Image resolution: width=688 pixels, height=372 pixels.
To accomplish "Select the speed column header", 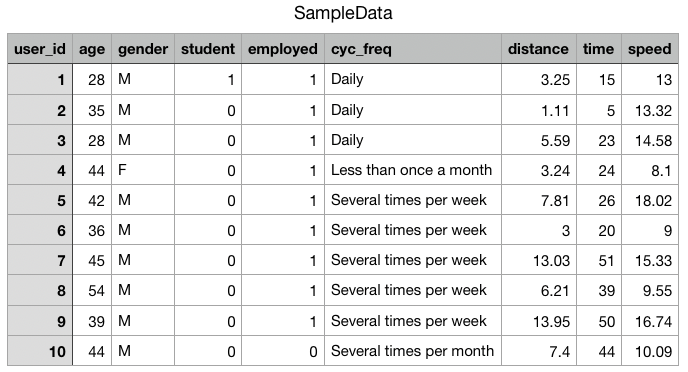I will (x=650, y=49).
